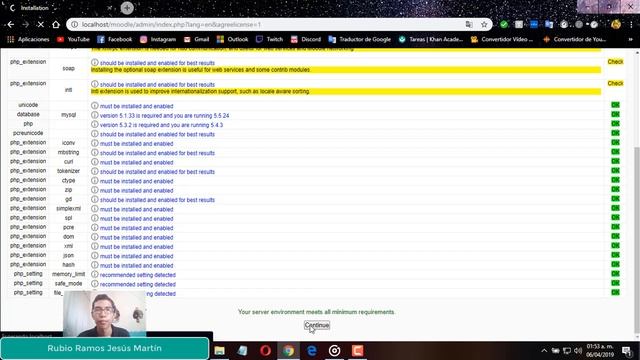Click the Chrome profile avatar
This screenshot has width=640, height=360.
616,24
